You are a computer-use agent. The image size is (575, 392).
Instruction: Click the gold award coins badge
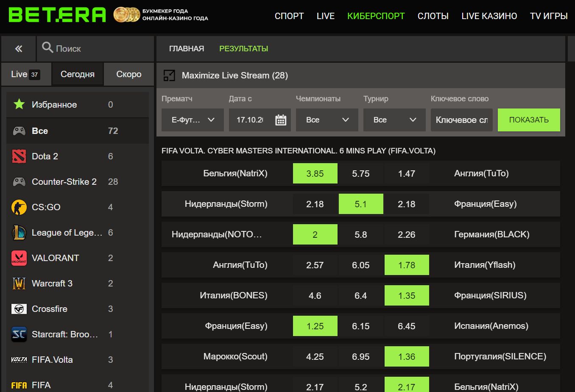[x=126, y=15]
